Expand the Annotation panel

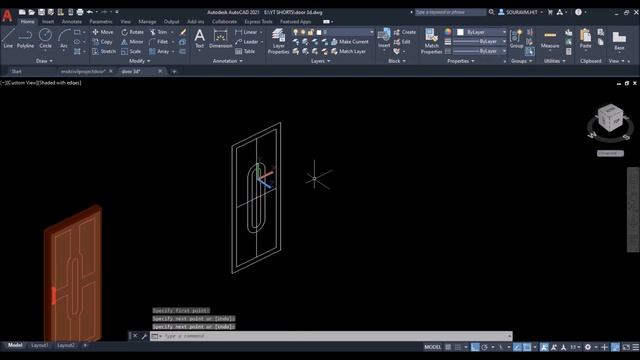228,61
